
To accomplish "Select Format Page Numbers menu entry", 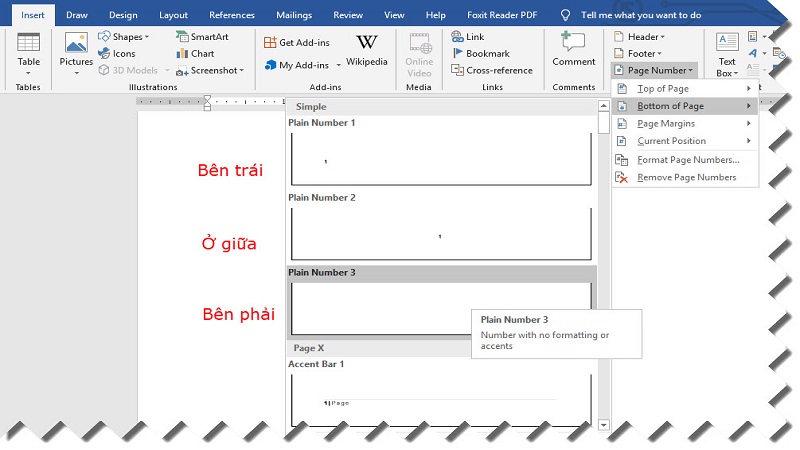I will [x=687, y=160].
